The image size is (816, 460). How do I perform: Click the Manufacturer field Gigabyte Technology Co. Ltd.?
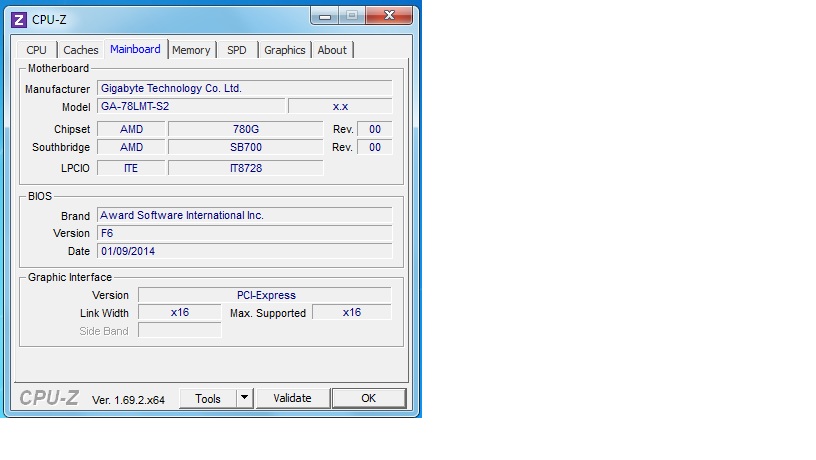point(245,88)
